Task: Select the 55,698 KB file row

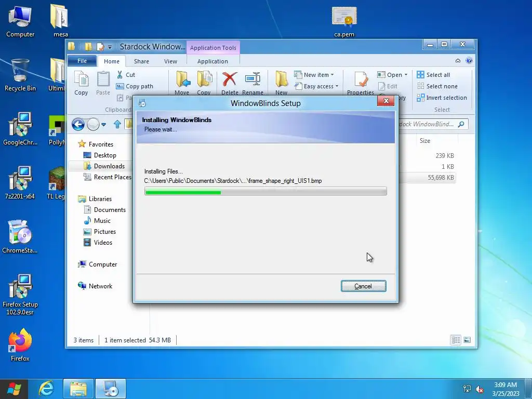Action: click(428, 178)
